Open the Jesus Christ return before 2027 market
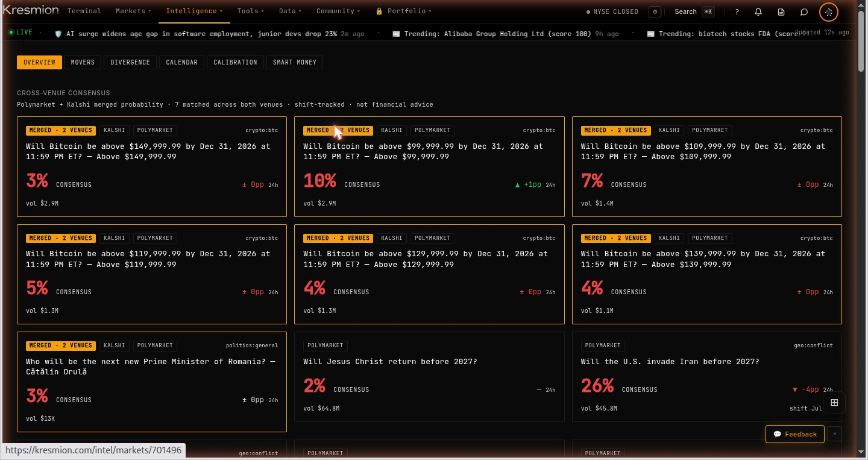The image size is (868, 460). tap(429, 377)
